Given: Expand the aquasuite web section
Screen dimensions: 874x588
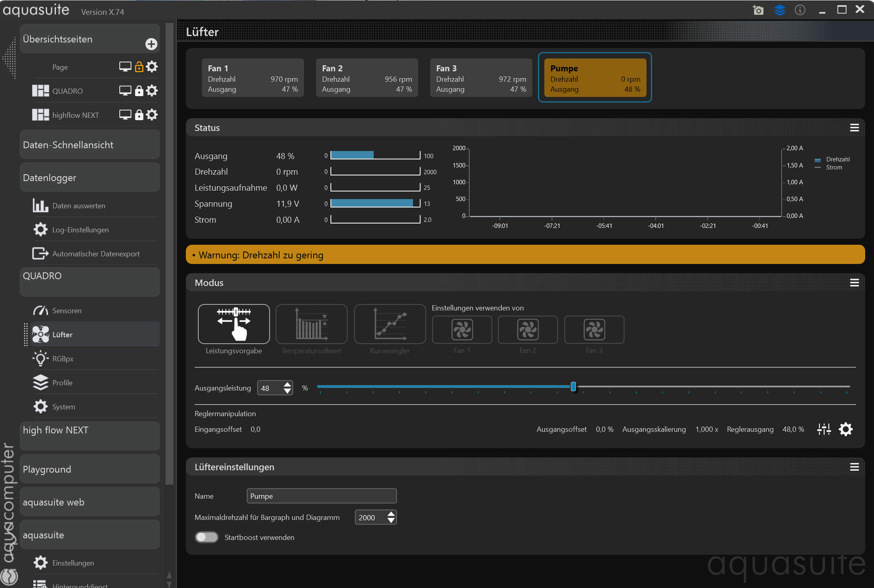Looking at the screenshot, I should tap(90, 502).
